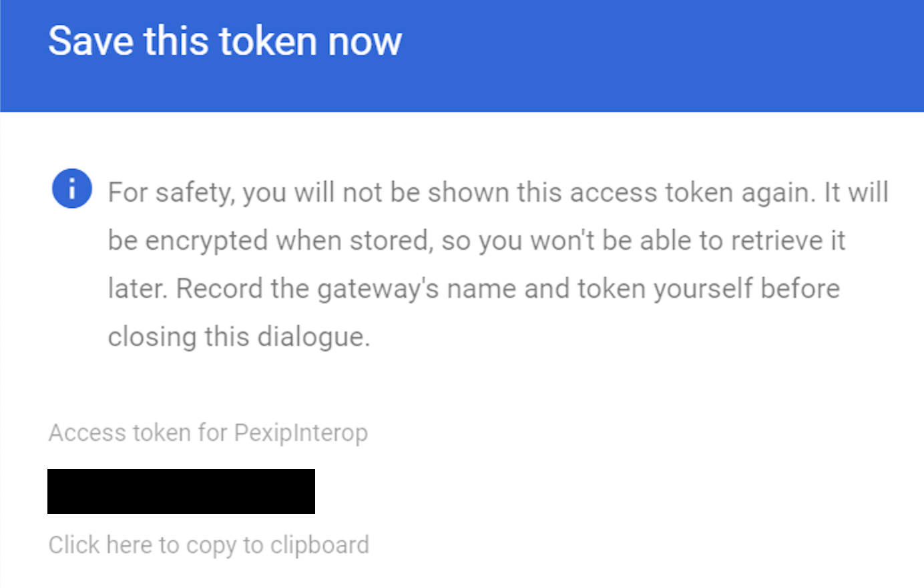The height and width of the screenshot is (588, 924).
Task: Click the 'Access token for PexipInterop' label
Action: coord(208,433)
